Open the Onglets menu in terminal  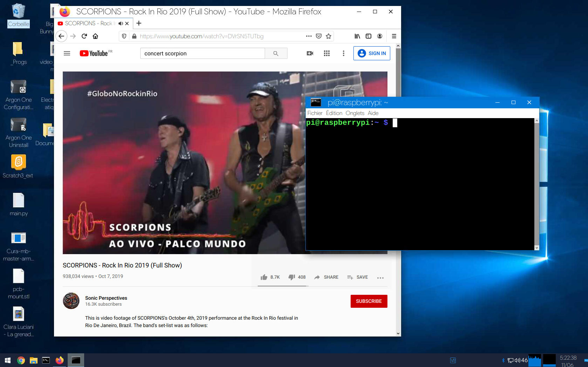tap(355, 113)
